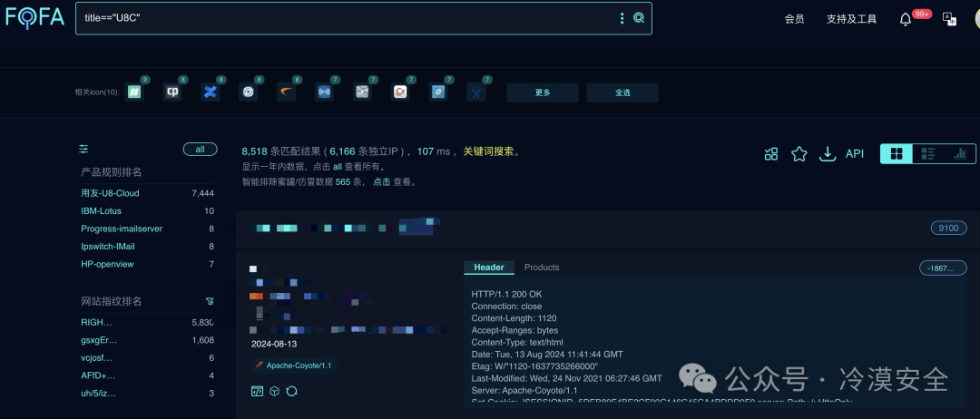Open the Header tab
Screen dimensions: 980x419
coord(489,268)
